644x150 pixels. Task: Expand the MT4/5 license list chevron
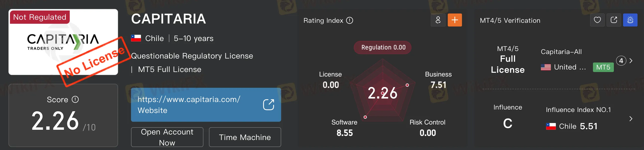[x=631, y=61]
